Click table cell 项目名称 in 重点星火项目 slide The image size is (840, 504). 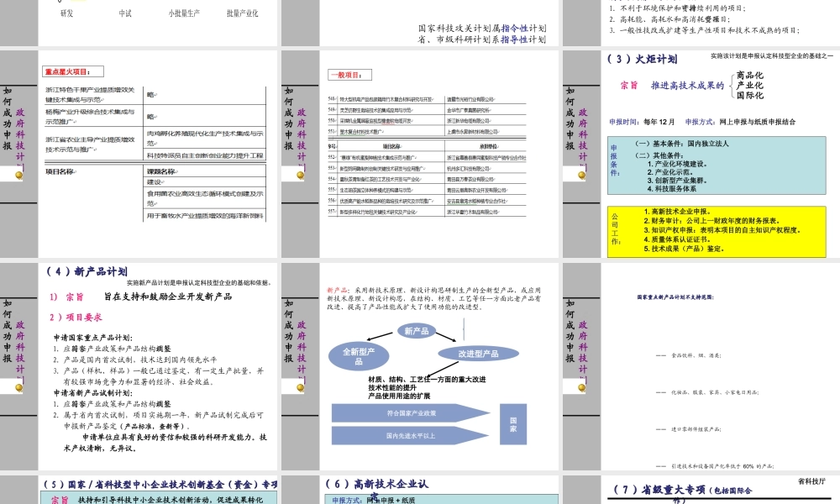pyautogui.click(x=60, y=172)
